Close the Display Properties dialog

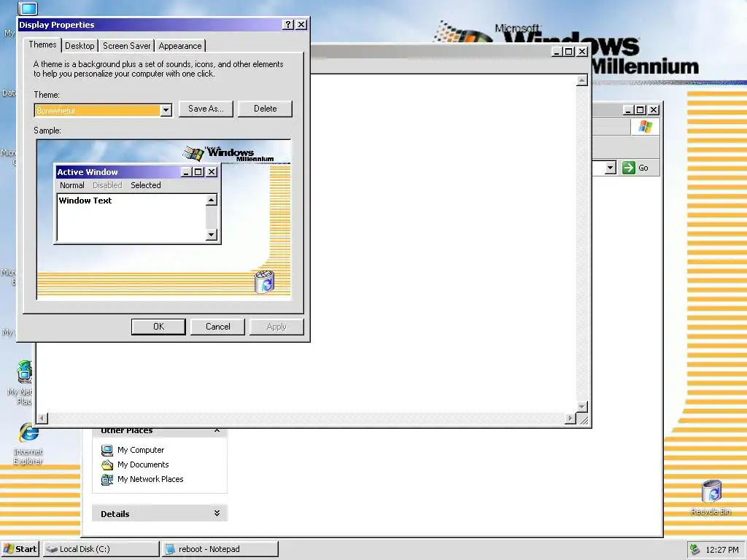click(301, 25)
